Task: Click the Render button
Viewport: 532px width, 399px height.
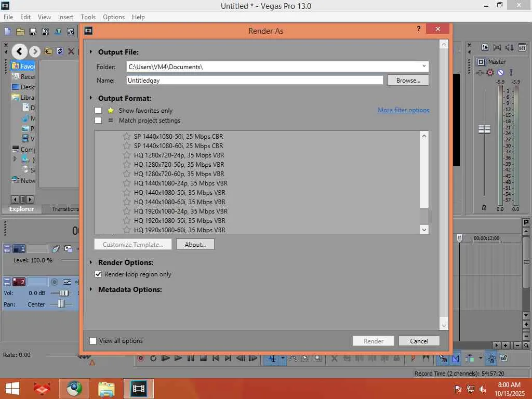Action: (373, 341)
